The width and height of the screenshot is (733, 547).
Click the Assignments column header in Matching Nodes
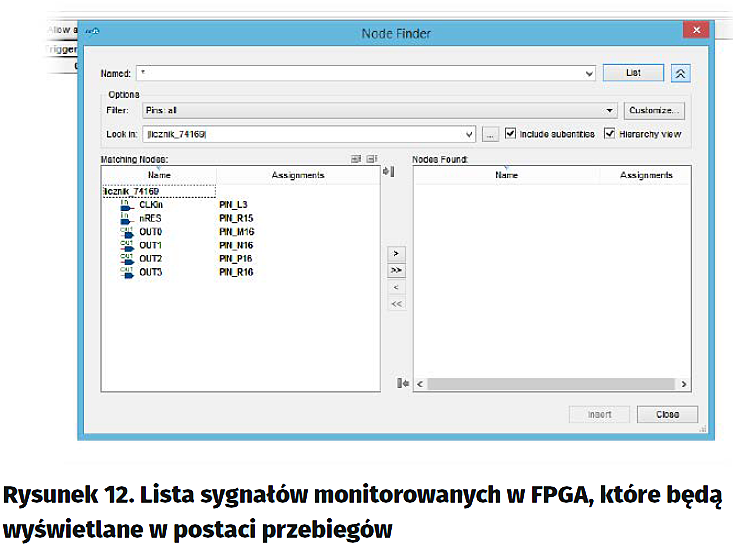tap(298, 175)
